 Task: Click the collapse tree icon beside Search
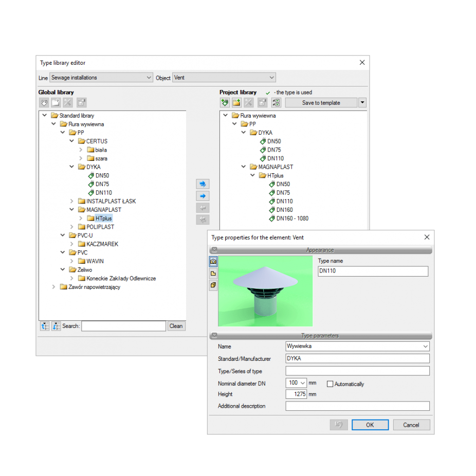(x=56, y=326)
